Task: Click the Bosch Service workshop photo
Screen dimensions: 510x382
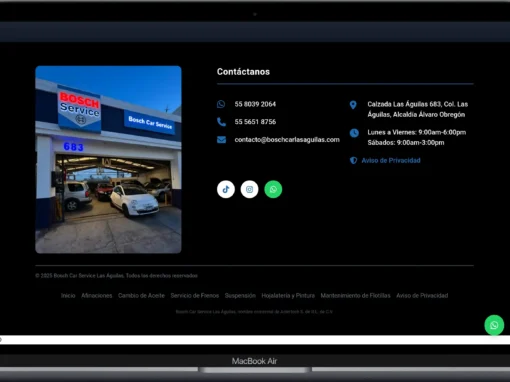Action: [x=108, y=159]
